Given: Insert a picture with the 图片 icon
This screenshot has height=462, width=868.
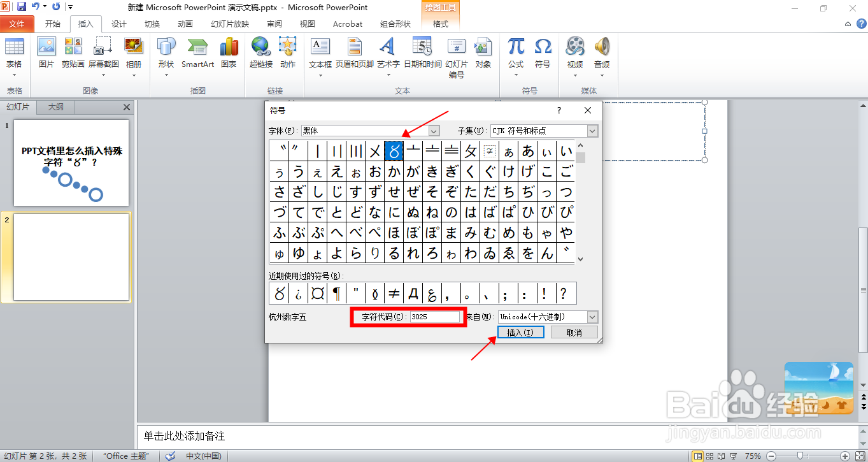Looking at the screenshot, I should point(46,53).
